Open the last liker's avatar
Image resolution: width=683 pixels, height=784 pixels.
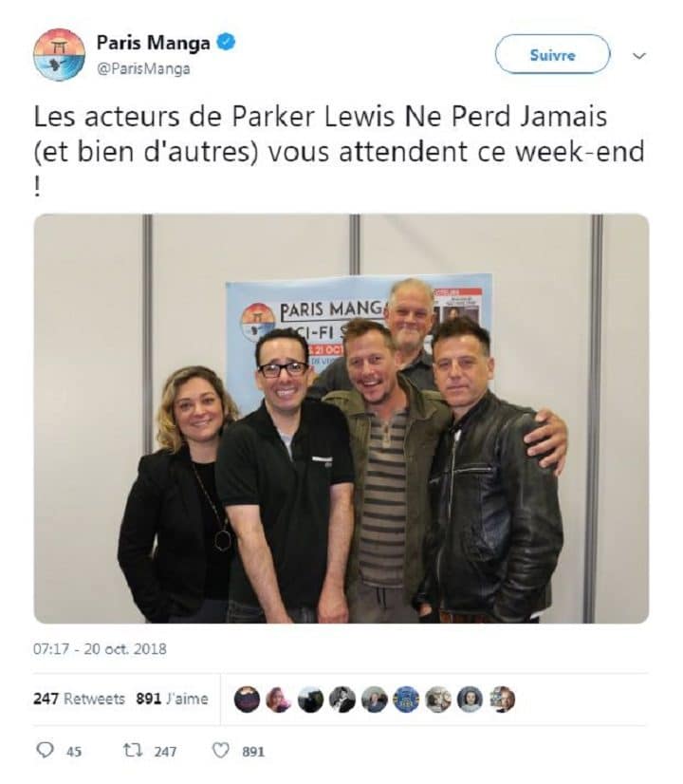tap(502, 699)
